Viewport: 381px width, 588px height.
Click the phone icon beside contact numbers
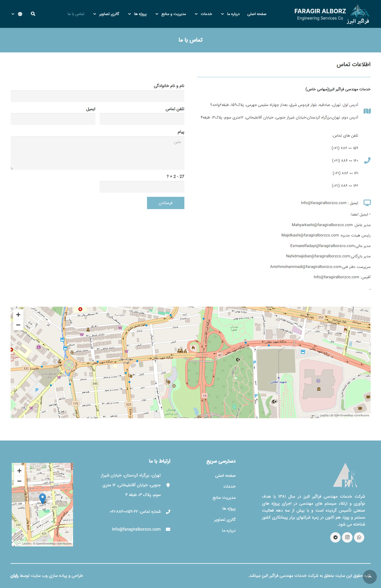(367, 160)
